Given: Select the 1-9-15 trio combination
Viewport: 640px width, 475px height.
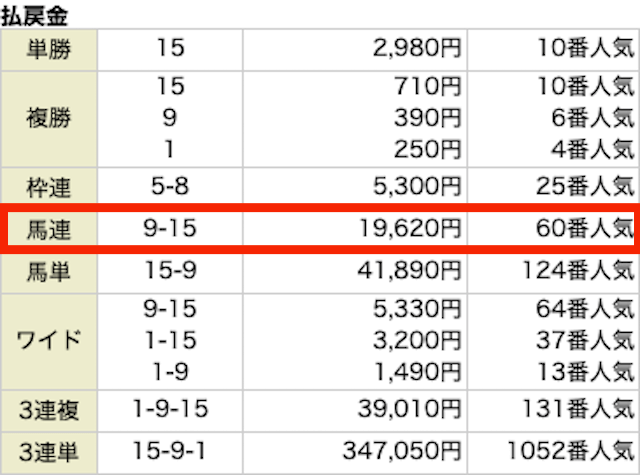Looking at the screenshot, I should tap(170, 408).
